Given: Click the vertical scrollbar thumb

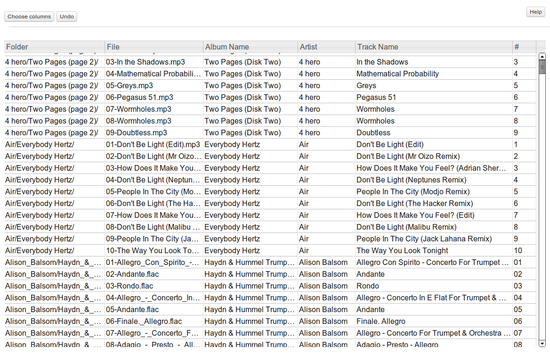Looking at the screenshot, I should click(x=542, y=67).
